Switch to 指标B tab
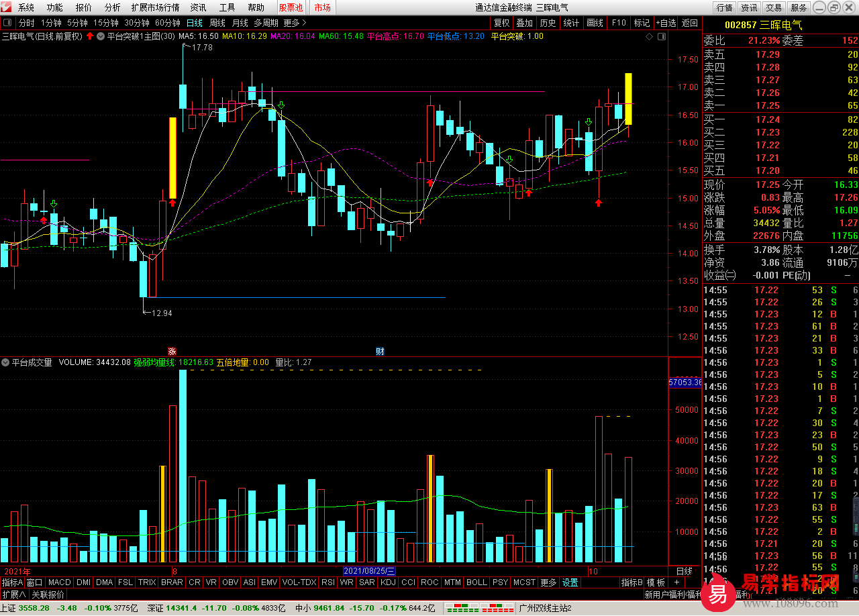Viewport: 859px width, 616px height. click(631, 582)
